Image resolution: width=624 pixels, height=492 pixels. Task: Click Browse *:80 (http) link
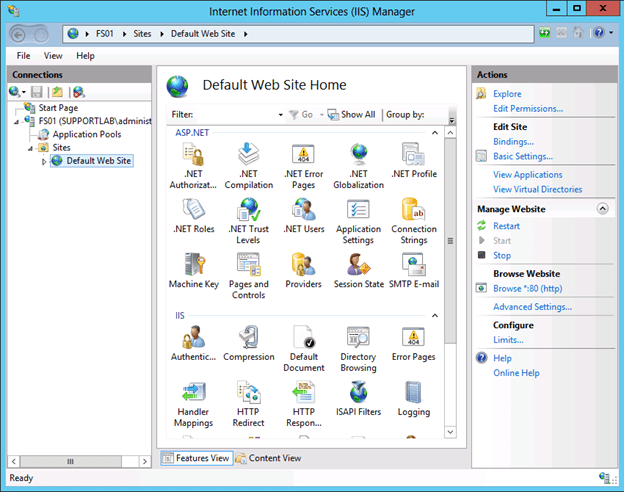pos(528,289)
